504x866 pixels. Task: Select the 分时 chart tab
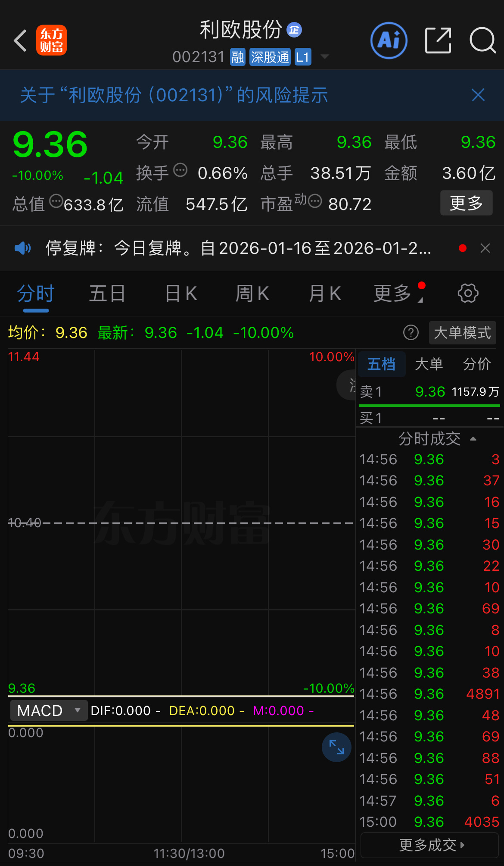pos(36,294)
